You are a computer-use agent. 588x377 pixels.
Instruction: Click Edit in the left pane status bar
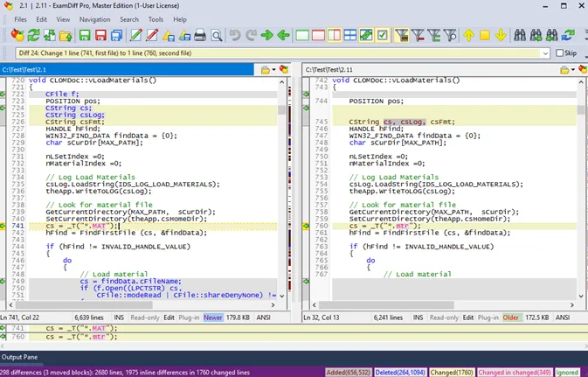click(x=169, y=318)
